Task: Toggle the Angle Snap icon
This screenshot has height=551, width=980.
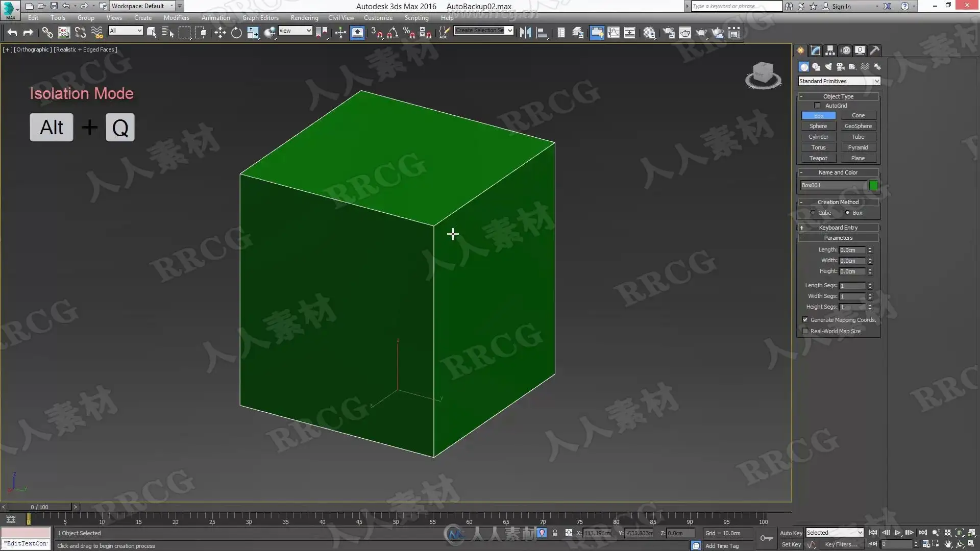Action: point(392,33)
